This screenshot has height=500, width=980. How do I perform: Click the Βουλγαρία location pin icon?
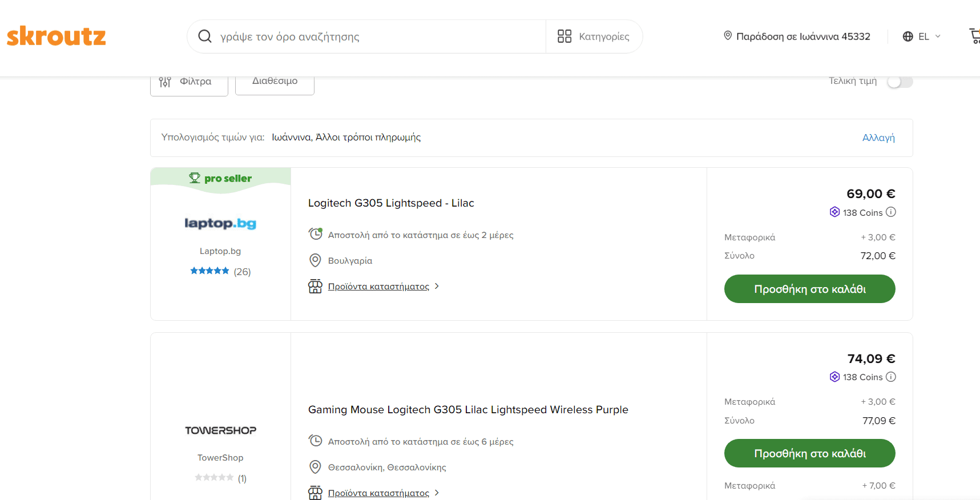(x=315, y=260)
